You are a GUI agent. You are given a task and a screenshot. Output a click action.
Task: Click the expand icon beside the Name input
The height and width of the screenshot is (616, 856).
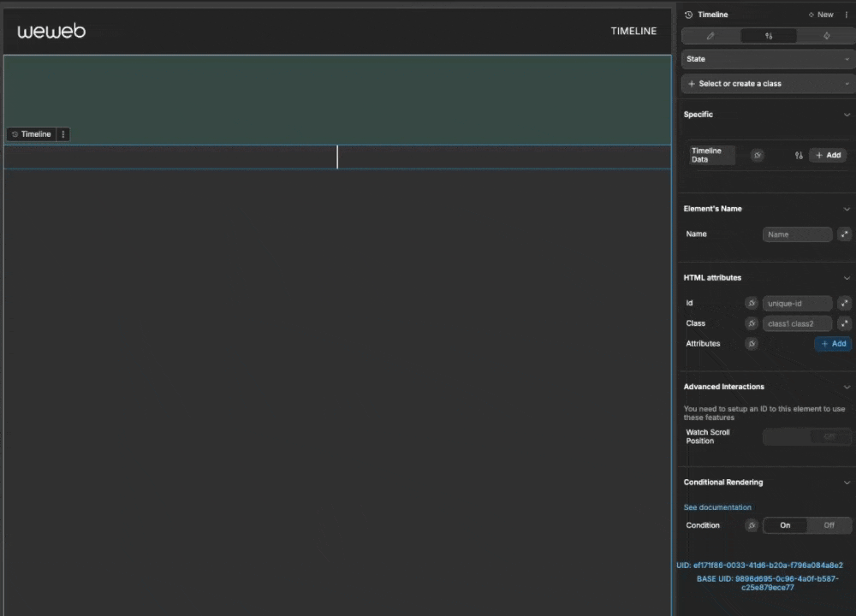[844, 234]
